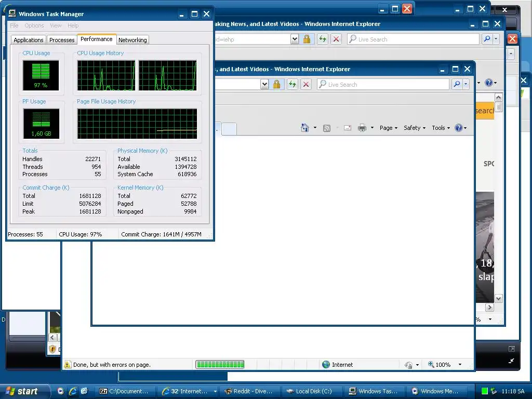Click the Refresh icon in the front Internet Explorer window
The height and width of the screenshot is (399, 532).
(292, 84)
